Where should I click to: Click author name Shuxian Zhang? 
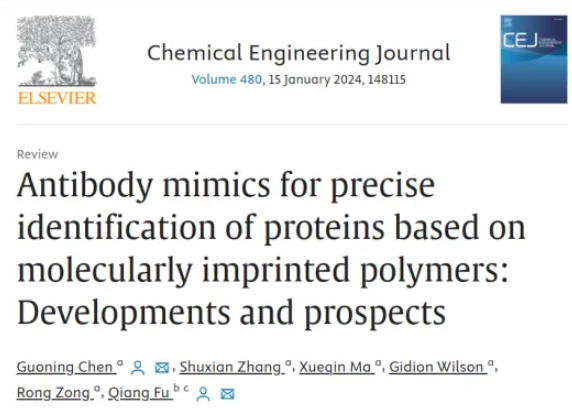(230, 367)
